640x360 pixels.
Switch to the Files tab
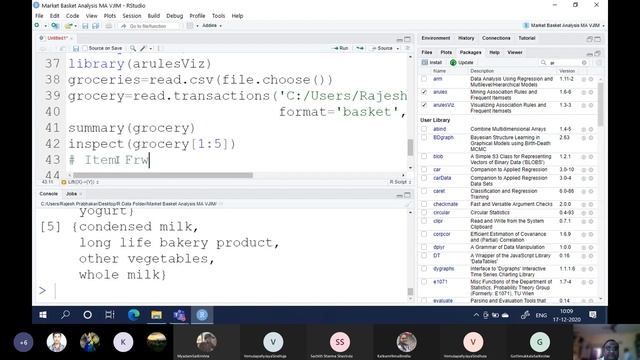click(x=427, y=52)
